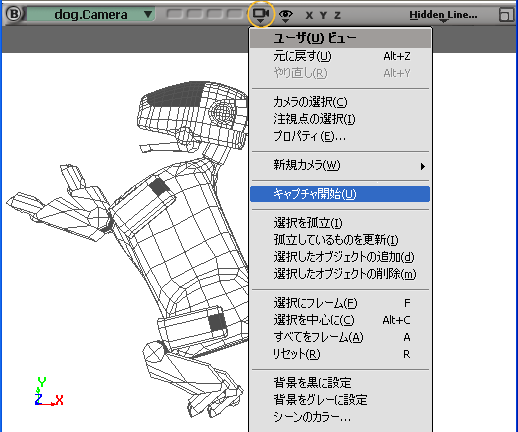Select the X axis view button
Screen dimensions: 518x432
click(x=309, y=15)
